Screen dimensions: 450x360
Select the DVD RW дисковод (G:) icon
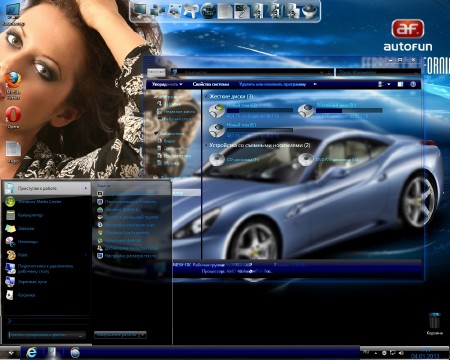[x=306, y=159]
